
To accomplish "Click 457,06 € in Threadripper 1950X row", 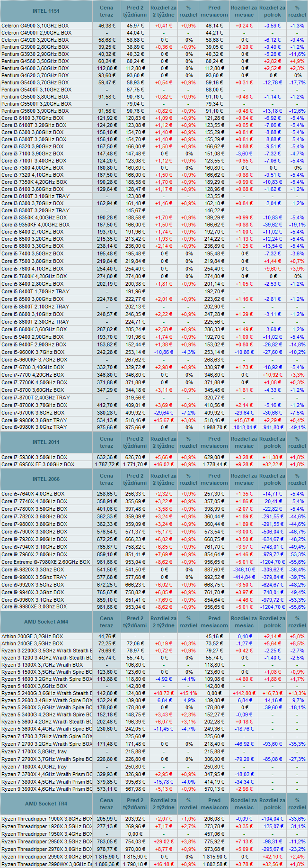I will (x=214, y=834).
